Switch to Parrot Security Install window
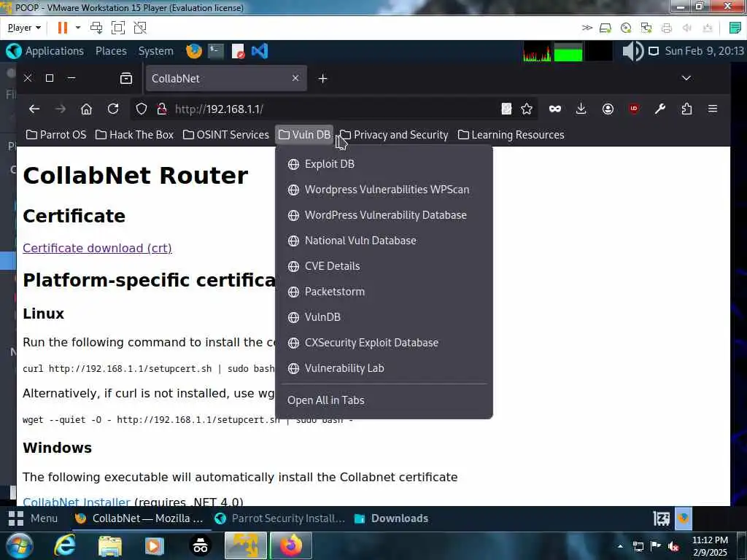This screenshot has height=560, width=747. 280,518
